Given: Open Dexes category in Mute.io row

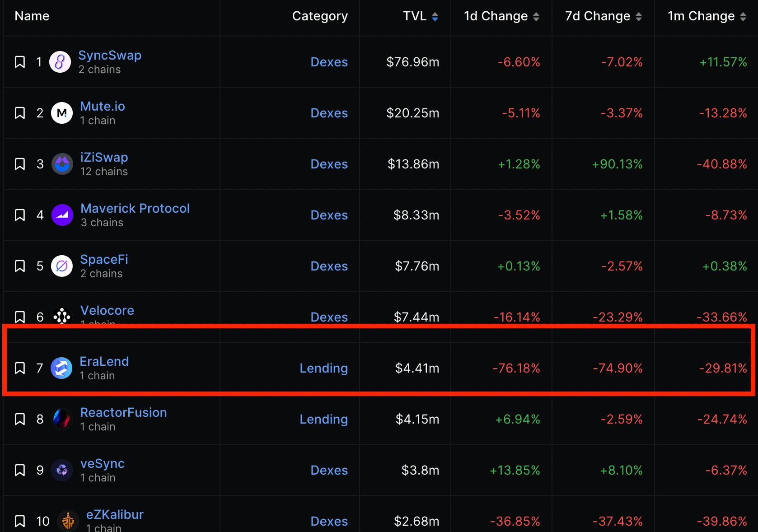Looking at the screenshot, I should pyautogui.click(x=329, y=113).
